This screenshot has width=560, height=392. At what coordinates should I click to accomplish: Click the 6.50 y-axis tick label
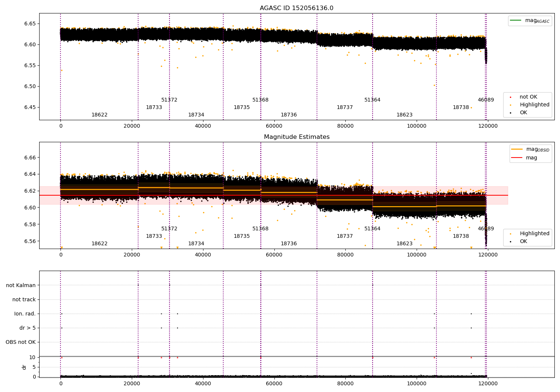(30, 86)
